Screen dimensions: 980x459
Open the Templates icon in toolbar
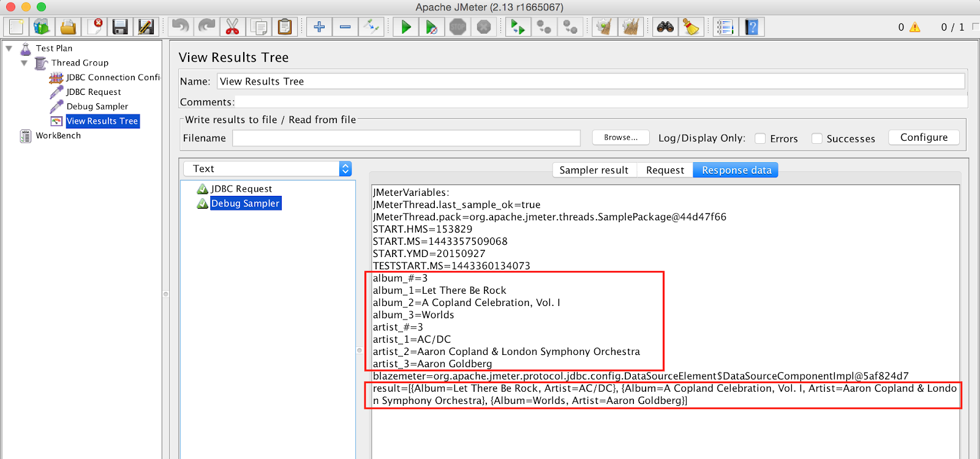point(42,27)
